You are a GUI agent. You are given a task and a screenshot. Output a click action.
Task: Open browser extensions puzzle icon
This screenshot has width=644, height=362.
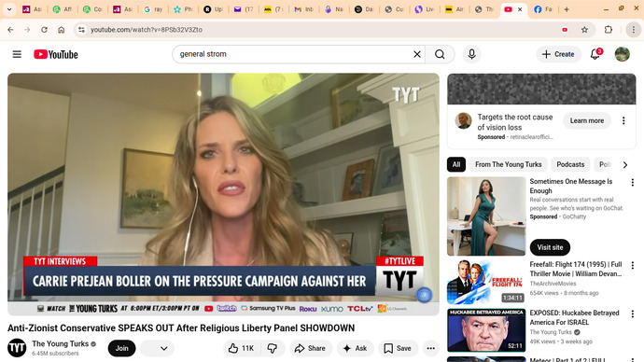point(609,30)
